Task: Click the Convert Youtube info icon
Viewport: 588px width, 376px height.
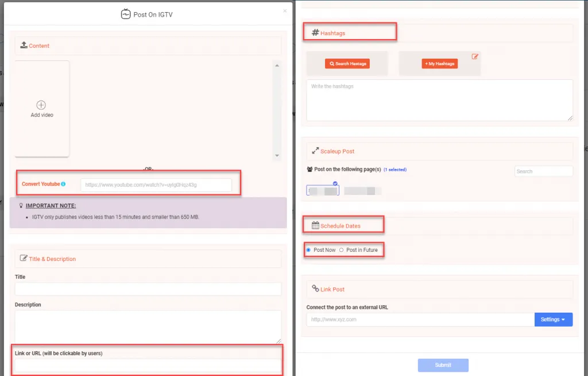Action: tap(63, 185)
